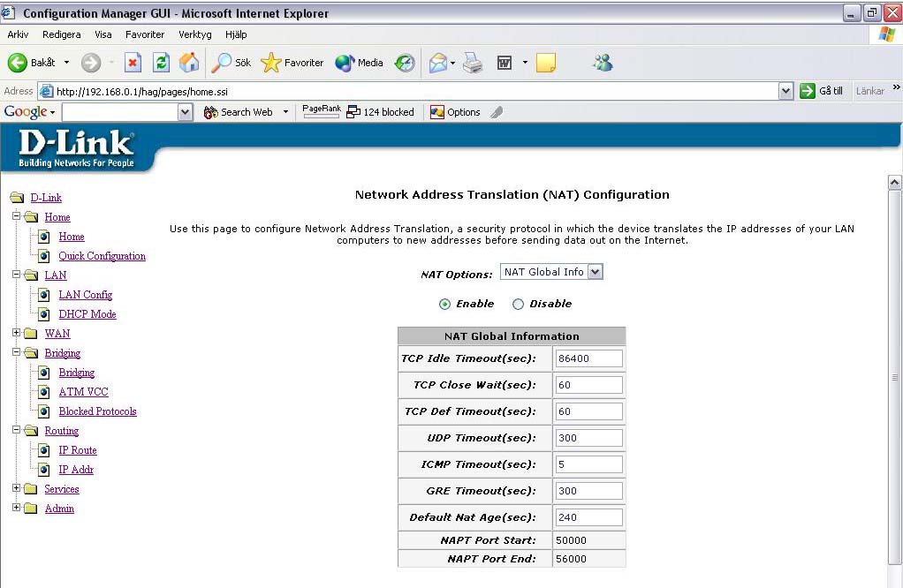Click the yellow note Discuss icon
Screen dimensions: 903x588
pos(545,62)
